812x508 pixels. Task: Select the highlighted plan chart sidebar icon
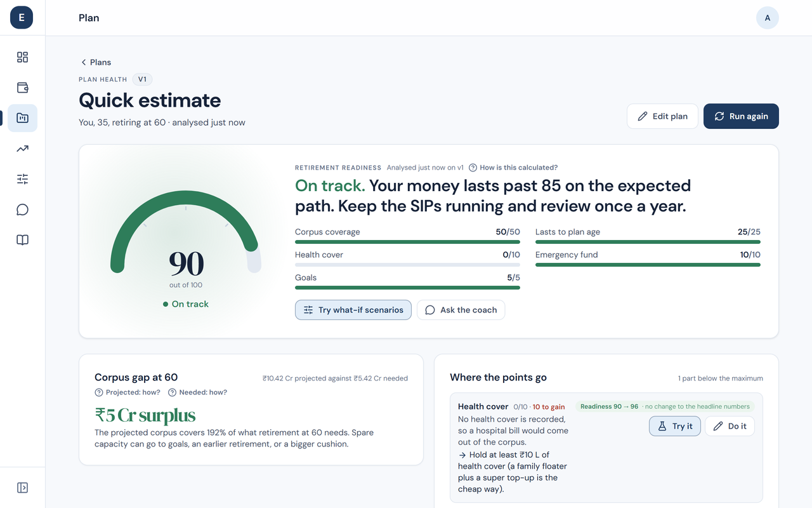click(22, 118)
